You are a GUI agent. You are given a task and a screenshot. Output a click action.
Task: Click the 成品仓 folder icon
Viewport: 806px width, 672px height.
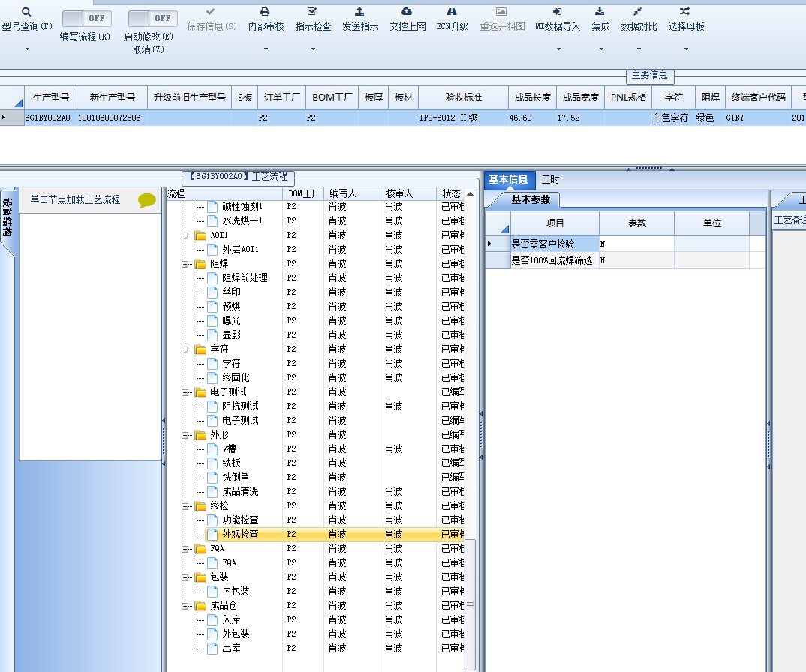(x=200, y=606)
